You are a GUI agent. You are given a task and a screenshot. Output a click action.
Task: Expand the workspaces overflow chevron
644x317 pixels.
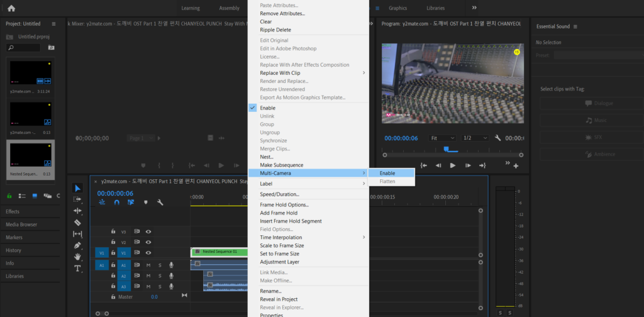pyautogui.click(x=474, y=8)
